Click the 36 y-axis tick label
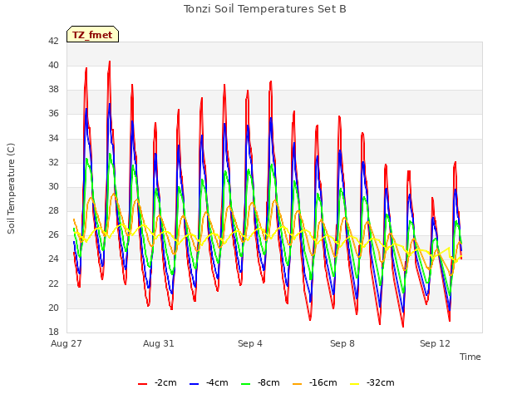This screenshot has width=532, height=399. [53, 114]
